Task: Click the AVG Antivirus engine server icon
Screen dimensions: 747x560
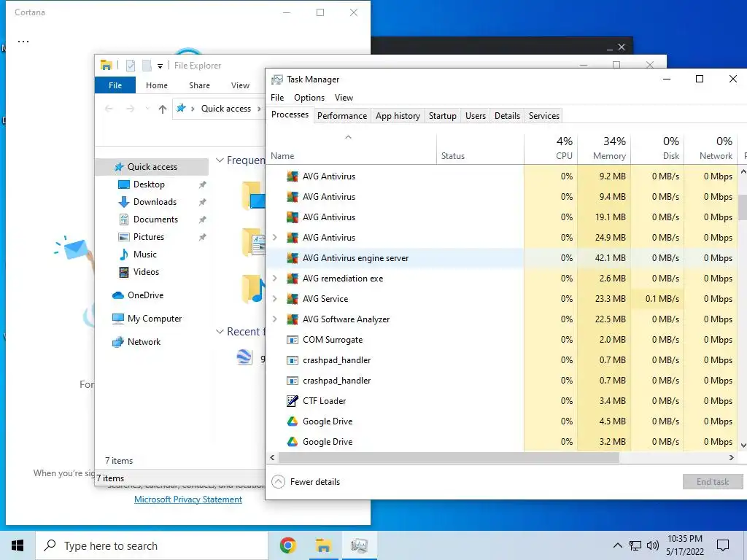Action: pyautogui.click(x=292, y=258)
